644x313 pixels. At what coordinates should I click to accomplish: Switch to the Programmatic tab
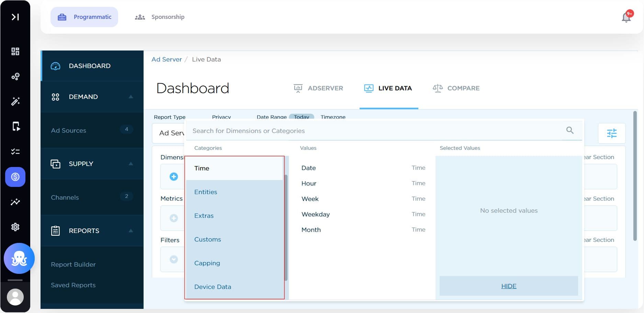pyautogui.click(x=84, y=17)
